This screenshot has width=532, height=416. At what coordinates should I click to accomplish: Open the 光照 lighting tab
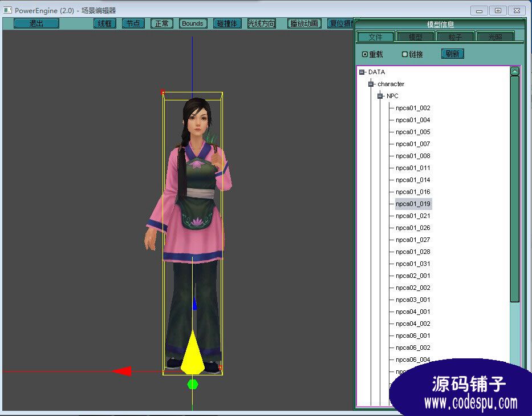pos(495,37)
